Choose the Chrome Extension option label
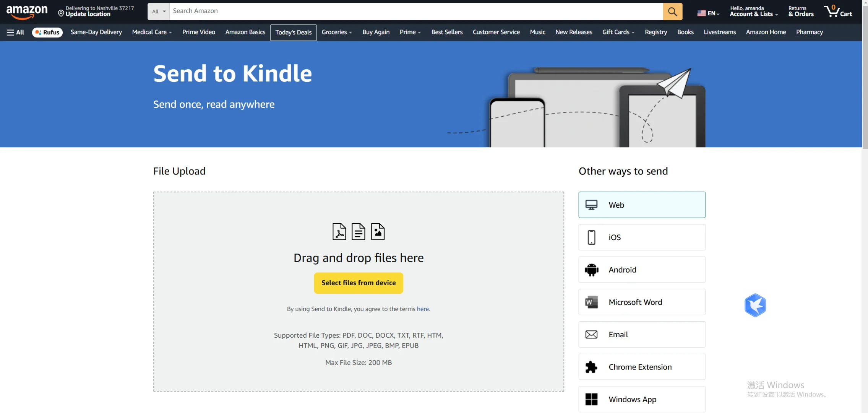The width and height of the screenshot is (868, 413). (640, 367)
